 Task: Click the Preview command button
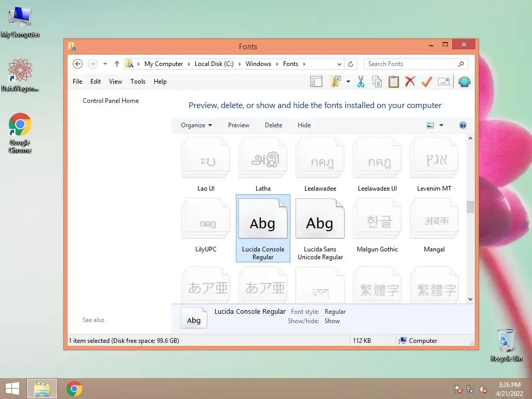coord(238,125)
